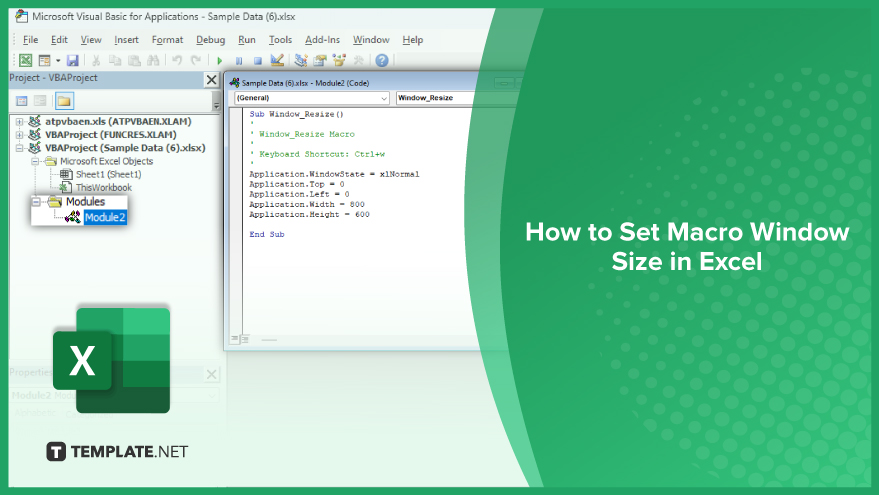
Task: Click the View Microsoft Excel toolbar icon
Action: click(26, 60)
